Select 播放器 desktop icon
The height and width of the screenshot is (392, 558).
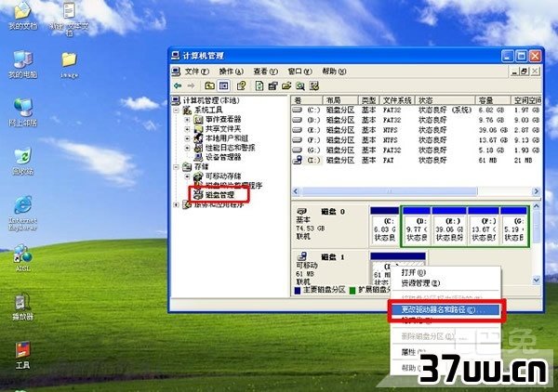(22, 307)
